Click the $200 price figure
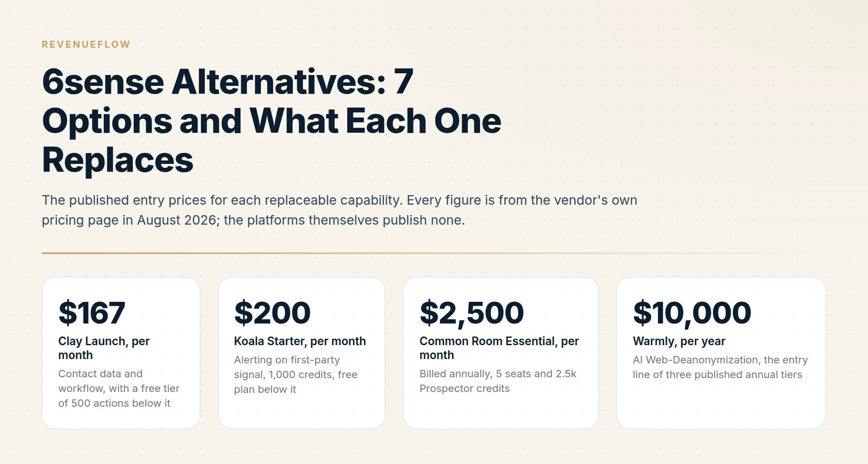The height and width of the screenshot is (464, 868). [x=272, y=313]
